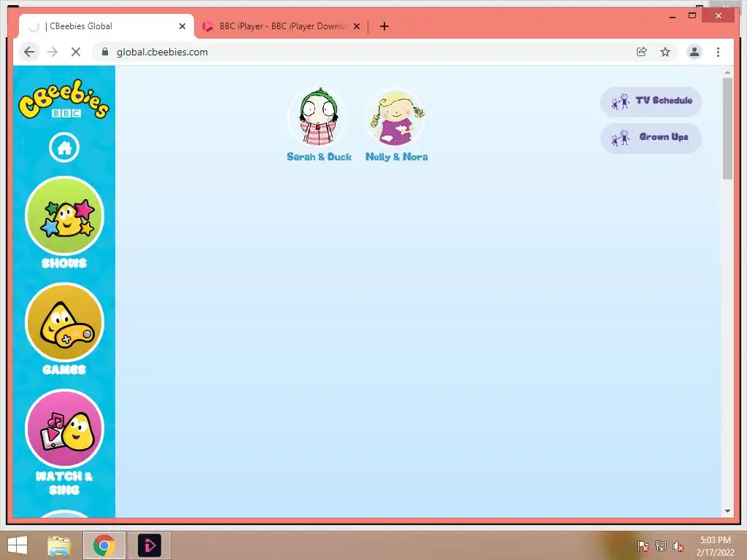Share this page using share icon
This screenshot has width=747, height=560.
[642, 52]
